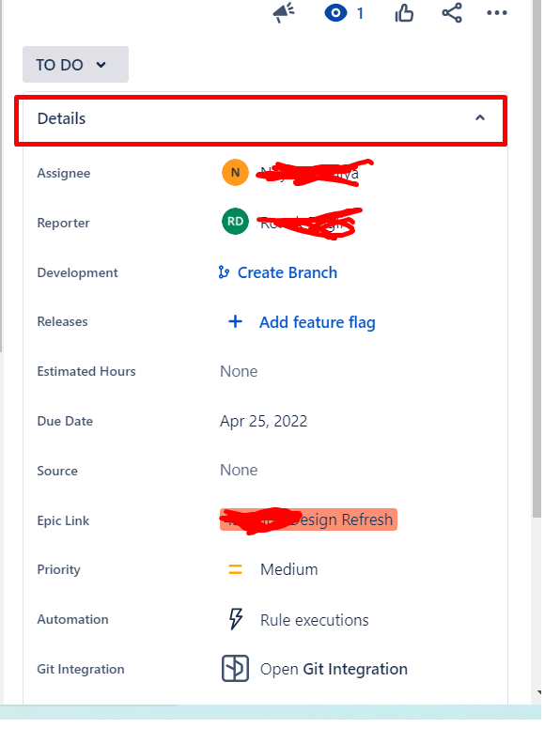Collapse the Details section chevron
Screen dimensions: 560x744
pos(480,117)
